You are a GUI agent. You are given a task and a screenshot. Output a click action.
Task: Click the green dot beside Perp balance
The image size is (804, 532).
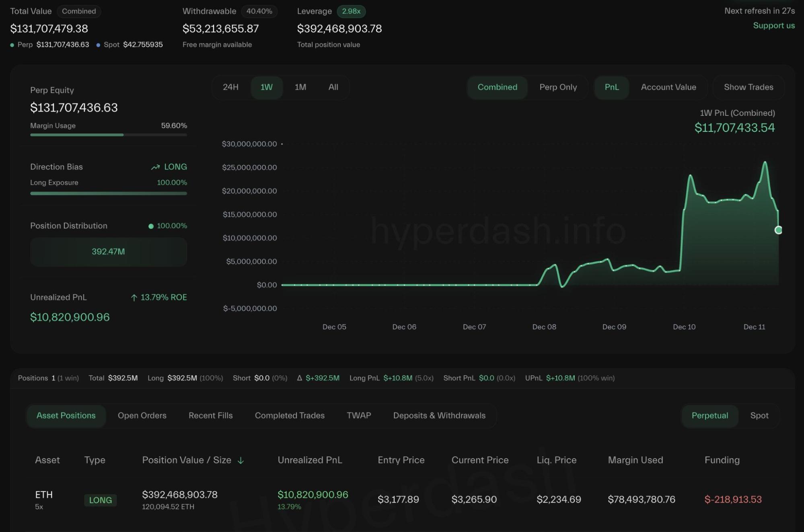point(12,45)
